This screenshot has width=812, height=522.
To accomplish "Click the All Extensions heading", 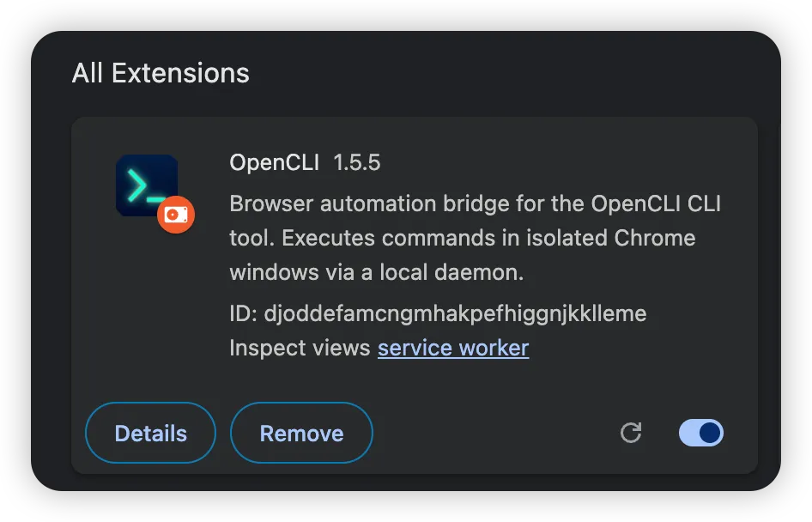I will pyautogui.click(x=161, y=73).
